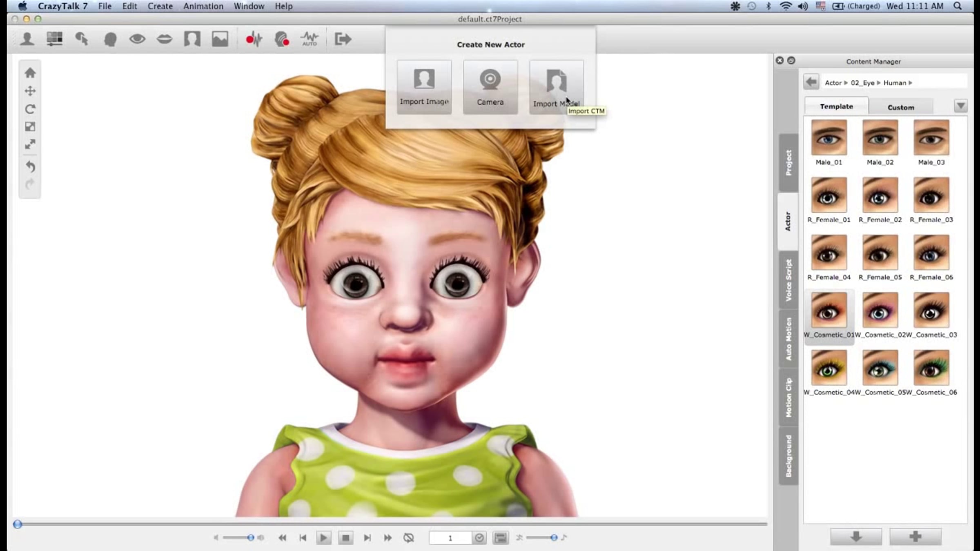Click the red Record Audio waveform icon
The height and width of the screenshot is (551, 980).
pos(254,39)
